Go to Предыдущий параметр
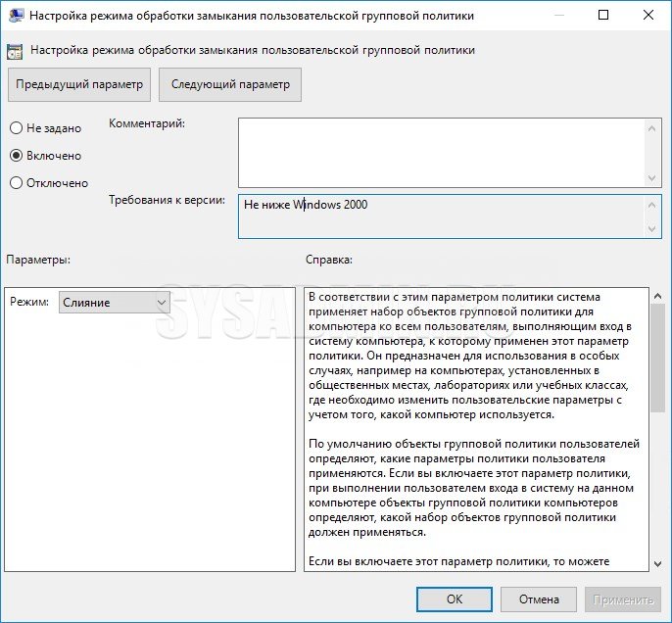 point(79,84)
